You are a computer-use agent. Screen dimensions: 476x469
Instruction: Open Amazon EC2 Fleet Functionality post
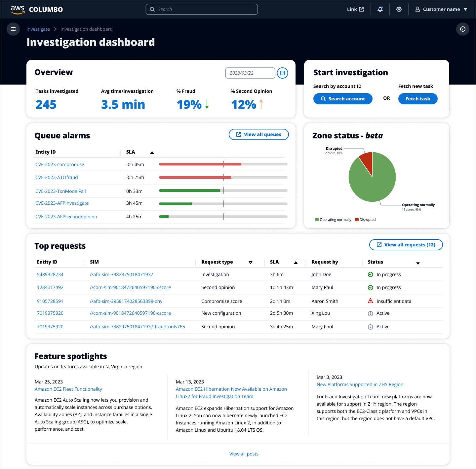point(68,389)
